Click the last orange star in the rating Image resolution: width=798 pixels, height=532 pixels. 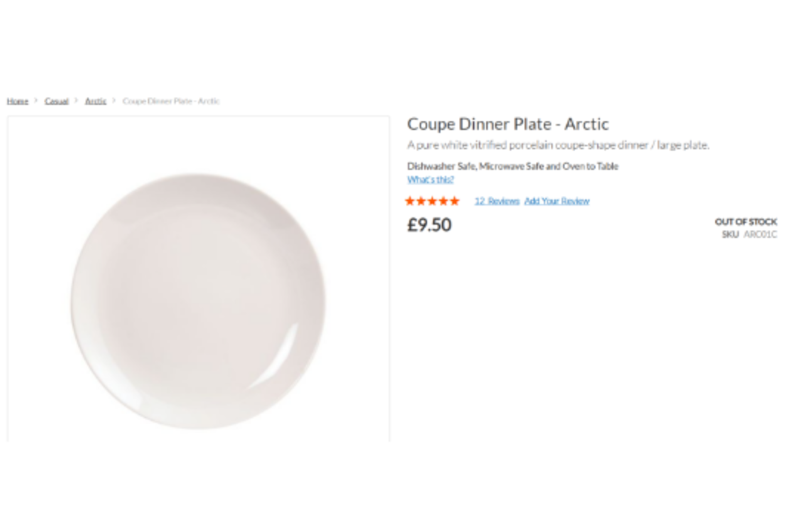point(455,201)
